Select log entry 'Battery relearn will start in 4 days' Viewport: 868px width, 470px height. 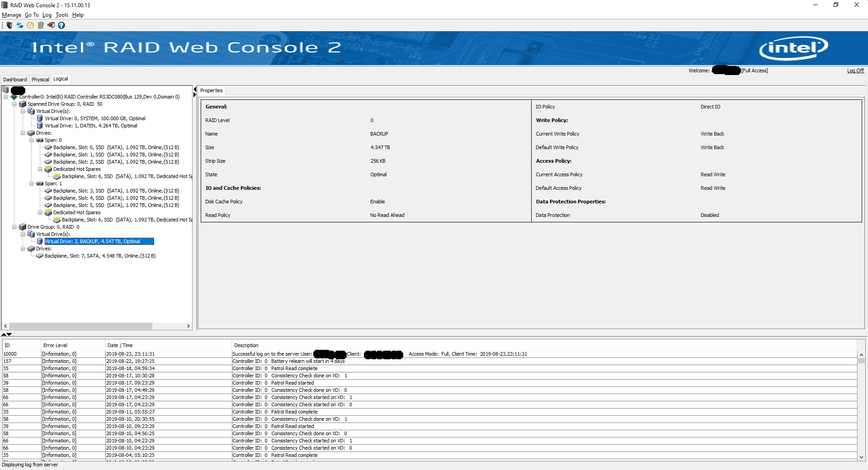click(429, 361)
